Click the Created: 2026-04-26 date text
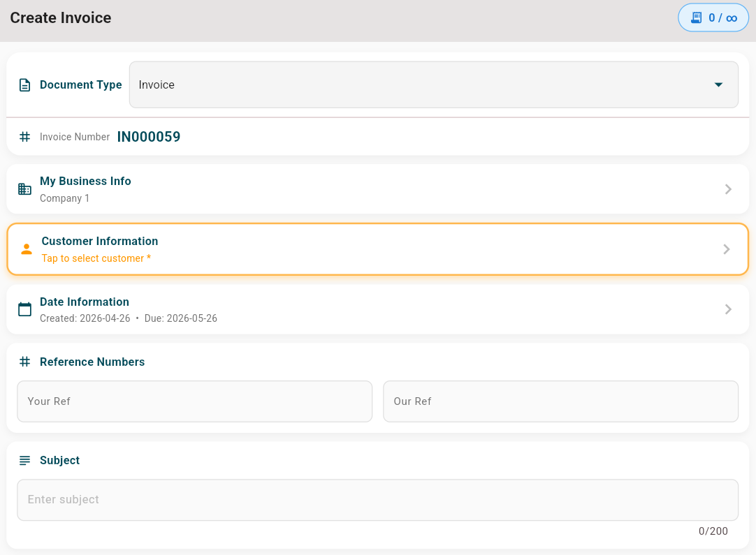756x555 pixels. [85, 318]
